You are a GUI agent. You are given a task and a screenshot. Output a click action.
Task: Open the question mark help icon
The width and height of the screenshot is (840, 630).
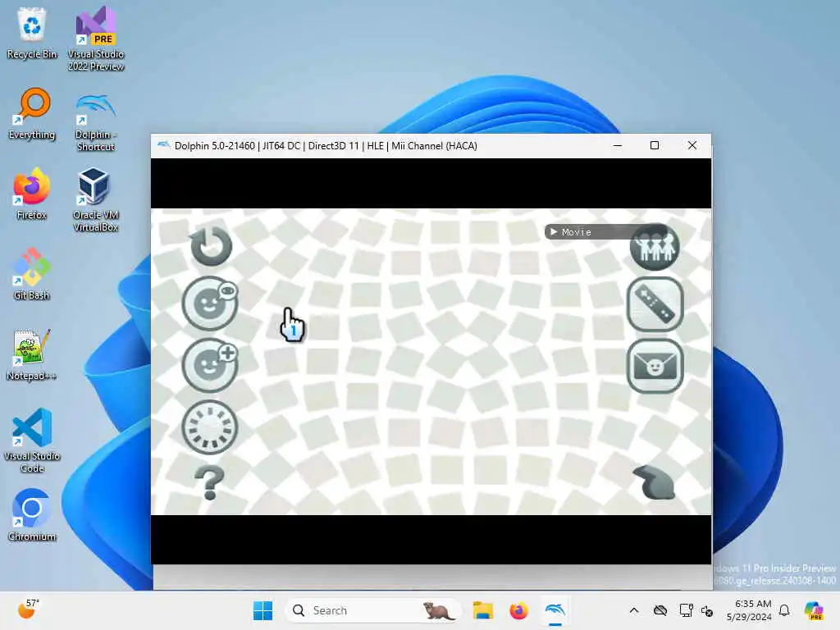point(209,482)
